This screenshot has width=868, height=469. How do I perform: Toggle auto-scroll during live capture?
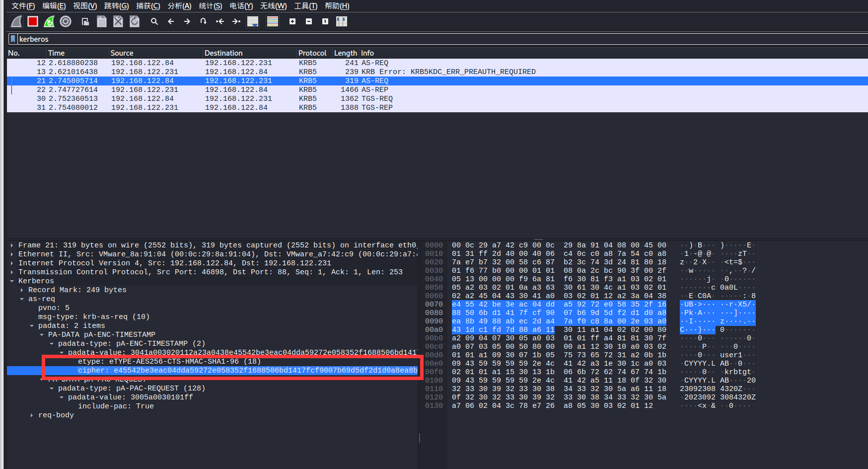click(253, 21)
